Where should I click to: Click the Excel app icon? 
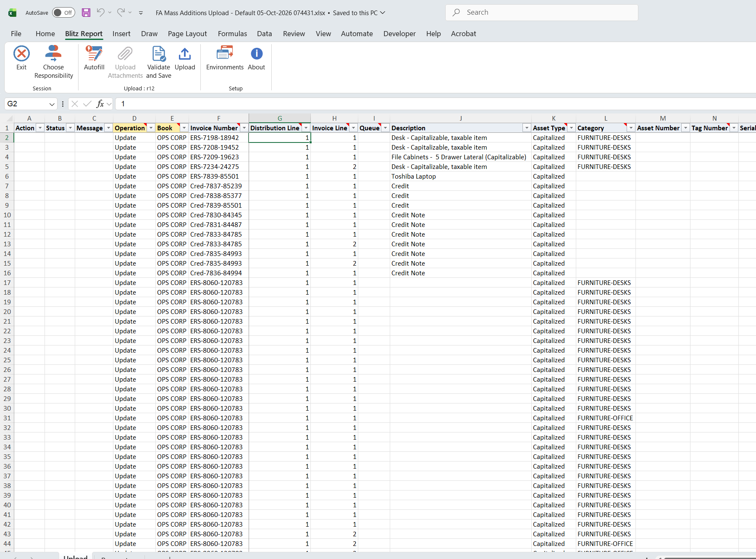(x=13, y=13)
